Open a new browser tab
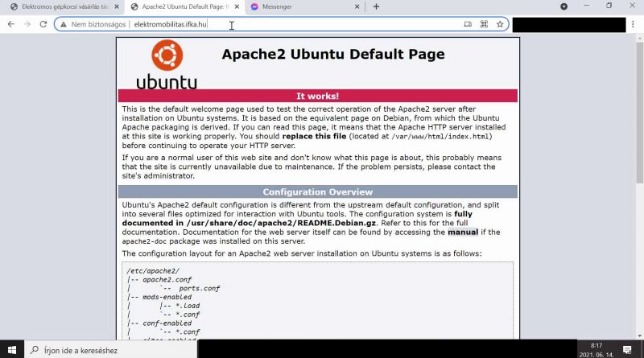 (376, 6)
